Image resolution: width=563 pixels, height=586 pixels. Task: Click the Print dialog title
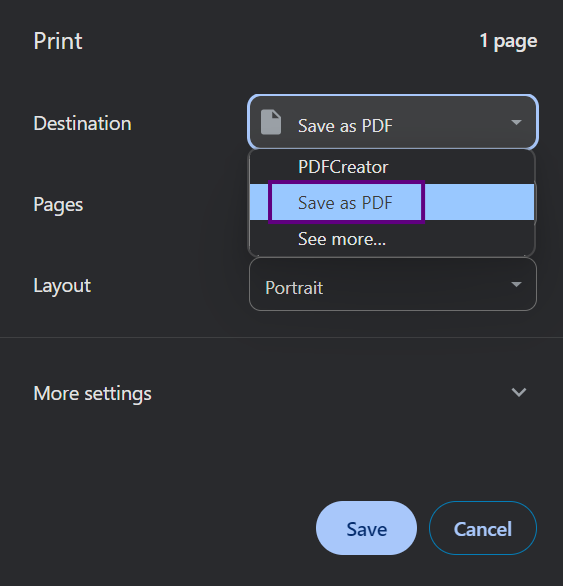coord(58,41)
